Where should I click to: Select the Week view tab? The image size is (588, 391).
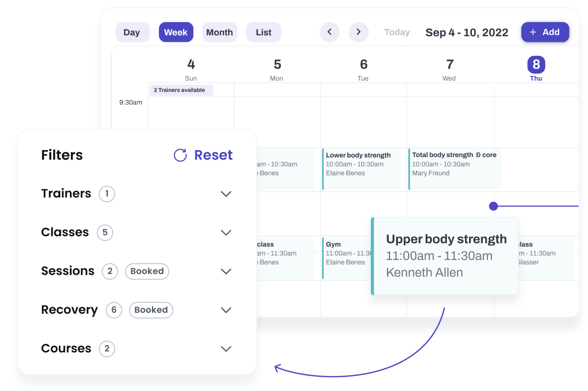tap(176, 32)
